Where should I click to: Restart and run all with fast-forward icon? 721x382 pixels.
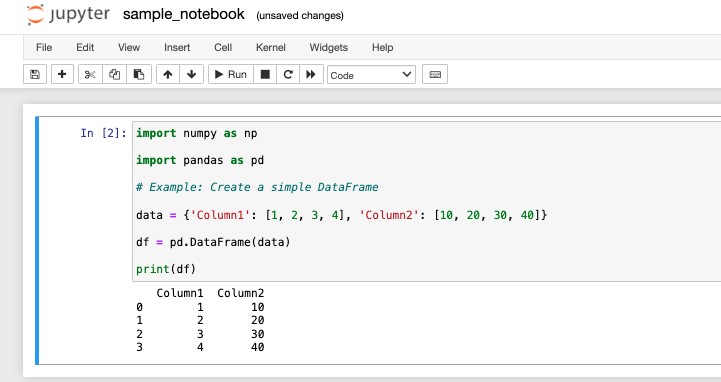(311, 74)
